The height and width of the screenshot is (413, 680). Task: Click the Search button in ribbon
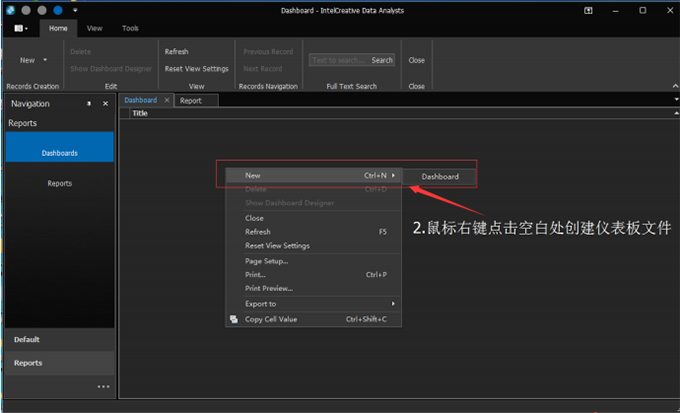pos(382,60)
